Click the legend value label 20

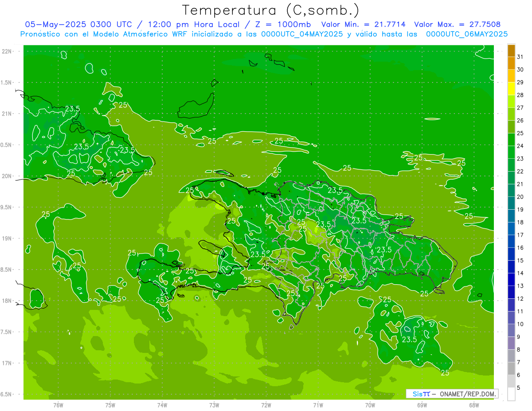coord(520,197)
